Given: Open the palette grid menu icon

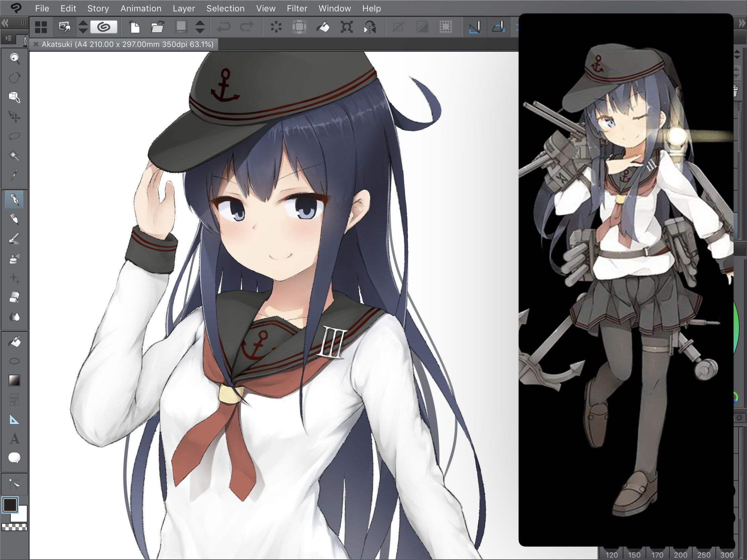Looking at the screenshot, I should (x=41, y=27).
